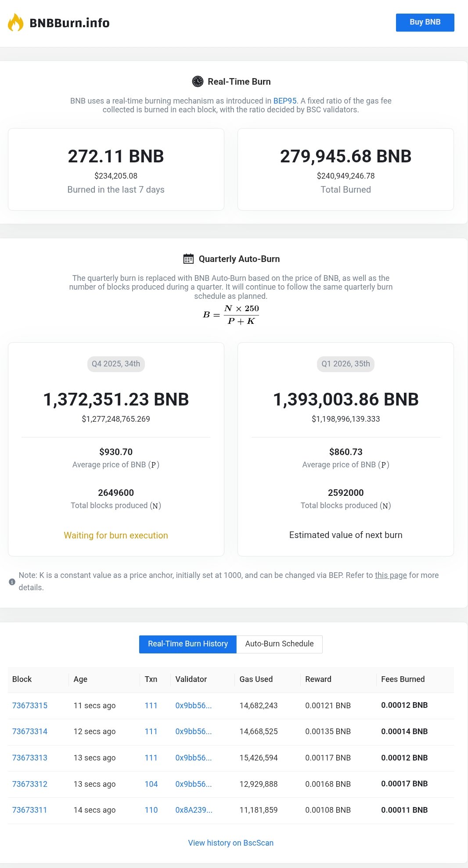Viewport: 468px width, 868px height.
Task: Switch to Auto-Burn Schedule tab
Action: [x=279, y=644]
